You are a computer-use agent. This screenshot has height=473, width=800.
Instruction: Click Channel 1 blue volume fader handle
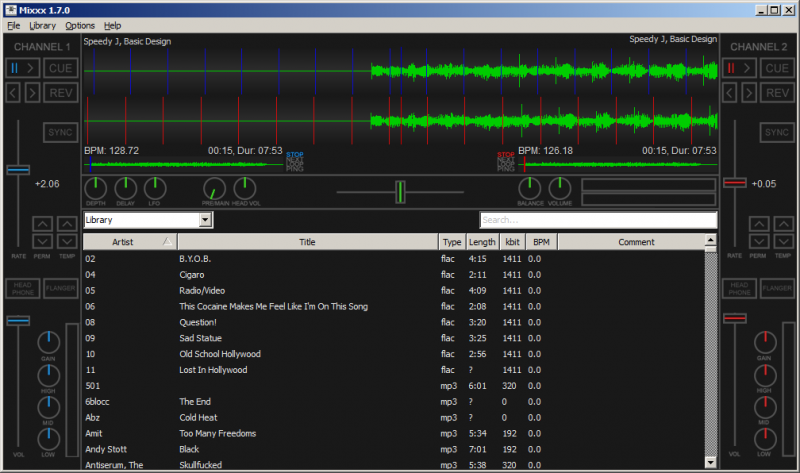[x=18, y=320]
